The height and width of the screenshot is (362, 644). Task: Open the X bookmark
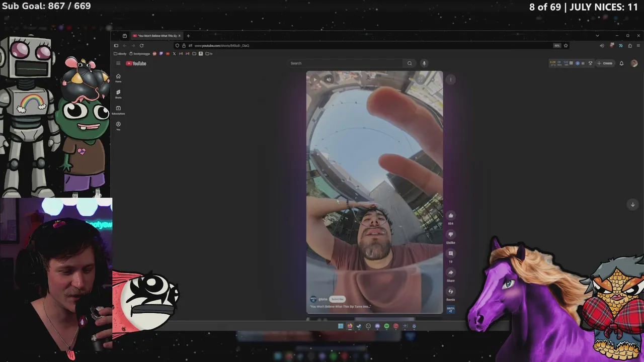pyautogui.click(x=174, y=54)
